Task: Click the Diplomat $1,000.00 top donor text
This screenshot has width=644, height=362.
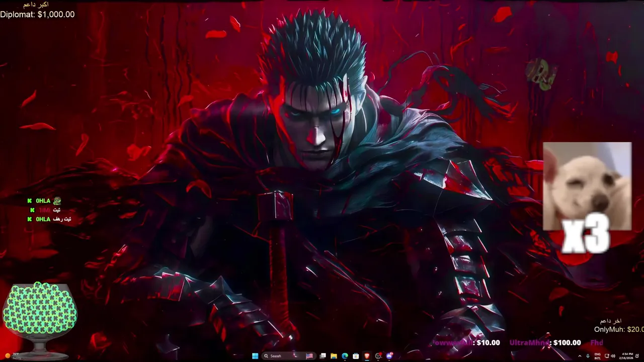Action: click(37, 15)
